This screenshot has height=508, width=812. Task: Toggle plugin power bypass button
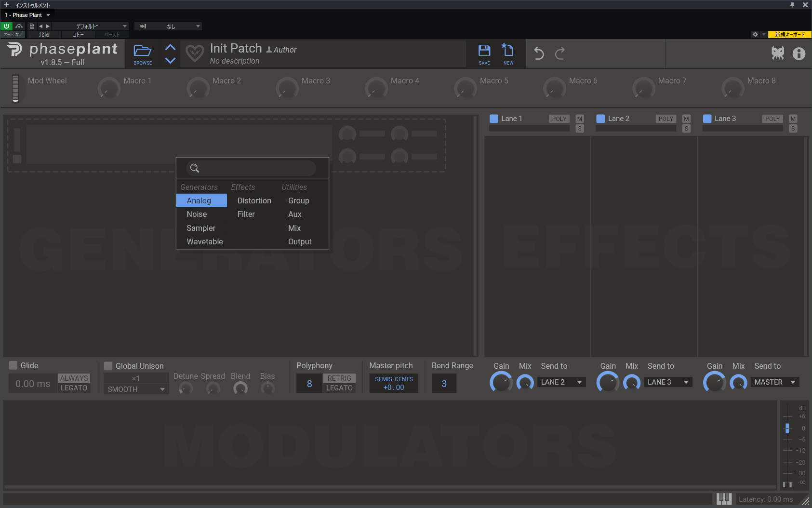click(6, 26)
